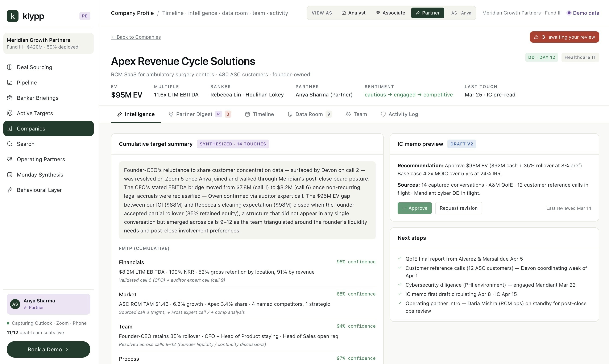Switch to the Data Room tab
This screenshot has width=609, height=364.
point(310,114)
